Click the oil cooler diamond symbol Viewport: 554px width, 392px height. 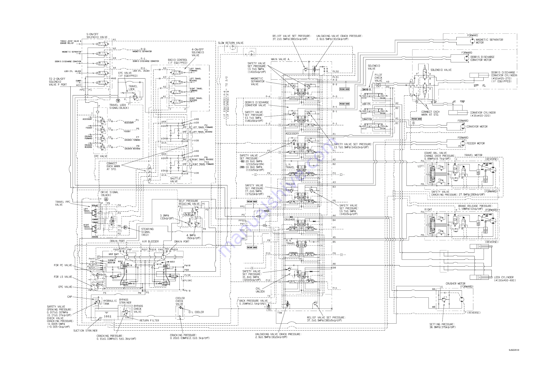tap(181, 308)
